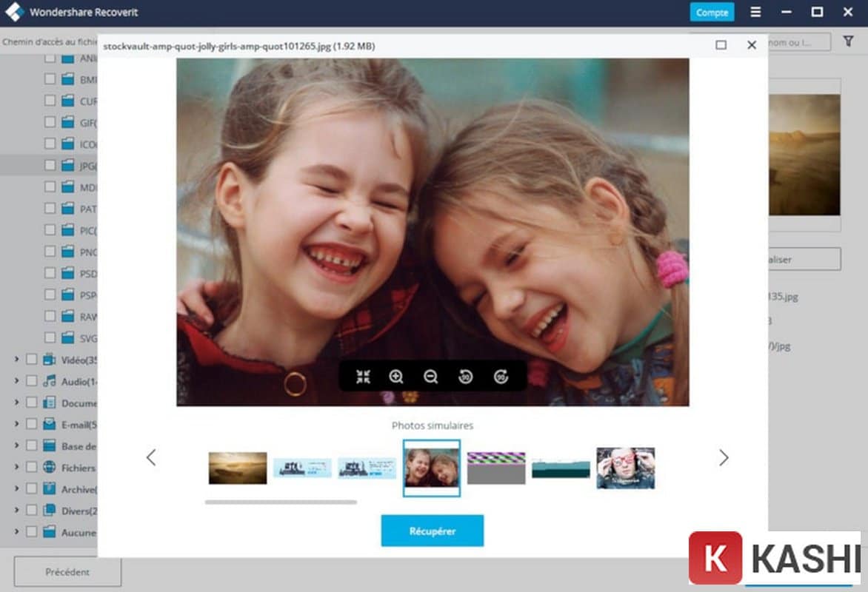Select the glitched green similar photo thumbnail
Image resolution: width=868 pixels, height=592 pixels.
pyautogui.click(x=495, y=466)
